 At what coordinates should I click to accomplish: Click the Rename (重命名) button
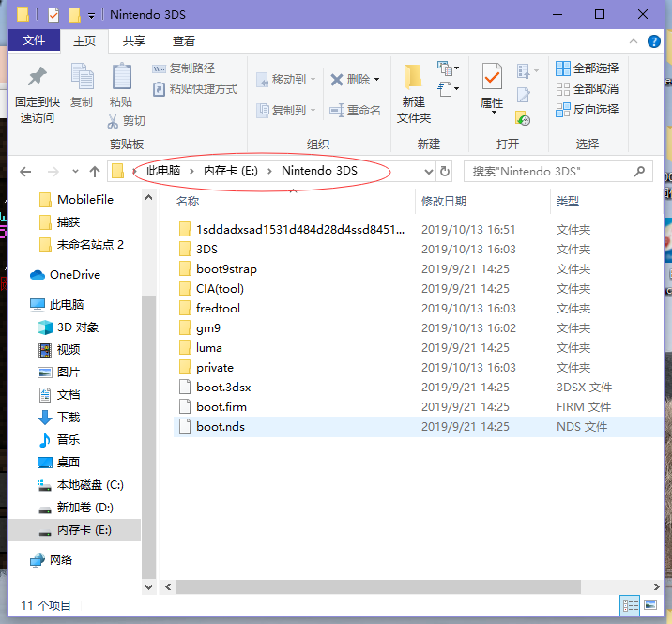point(355,110)
